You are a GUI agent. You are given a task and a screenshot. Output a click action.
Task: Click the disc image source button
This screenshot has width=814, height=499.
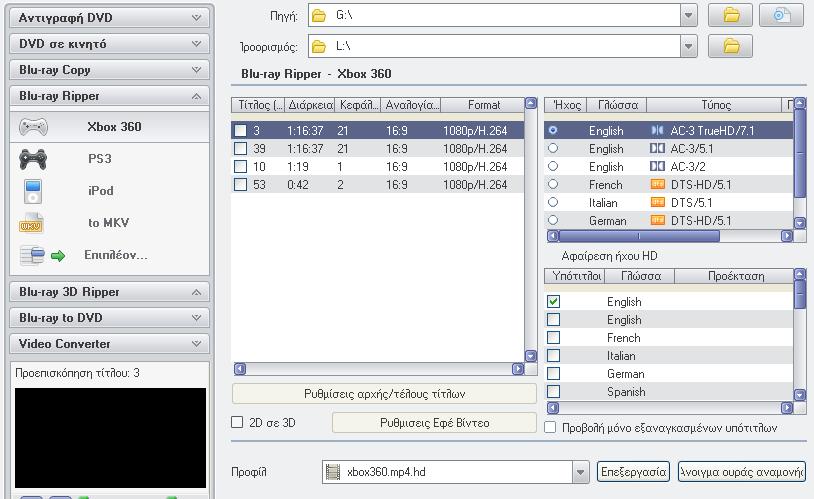[x=781, y=15]
